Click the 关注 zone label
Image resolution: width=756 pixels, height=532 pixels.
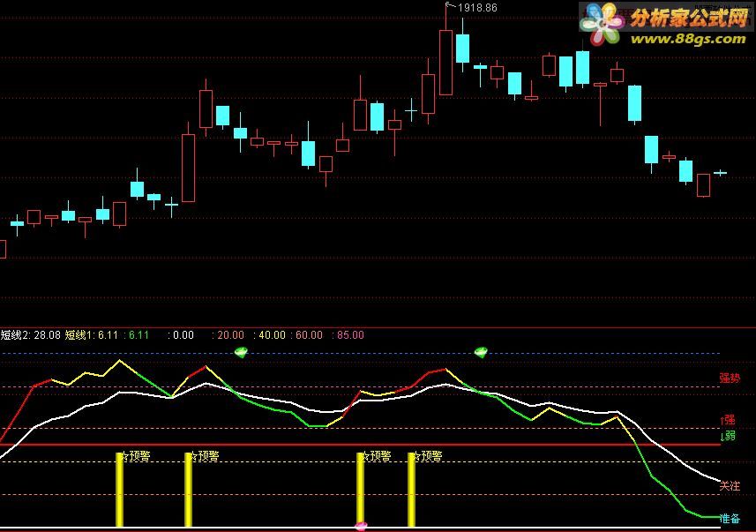coord(730,486)
